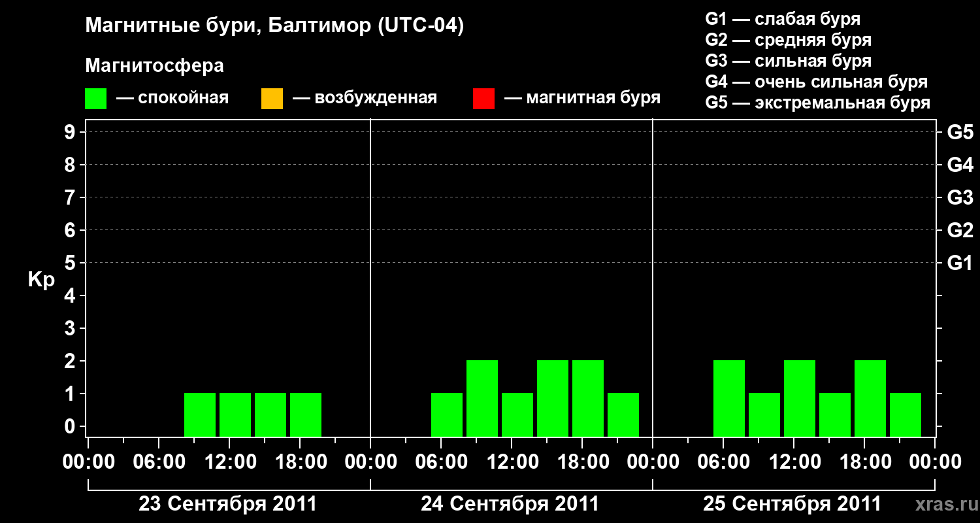The width and height of the screenshot is (980, 523).
Task: Click the 'G2 — средняя буря' description
Action: pyautogui.click(x=788, y=40)
